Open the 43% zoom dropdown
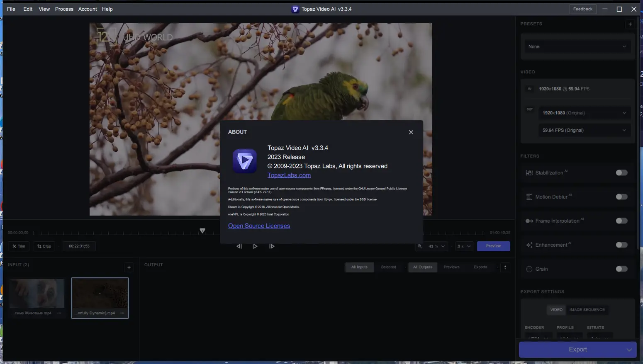 (436, 246)
